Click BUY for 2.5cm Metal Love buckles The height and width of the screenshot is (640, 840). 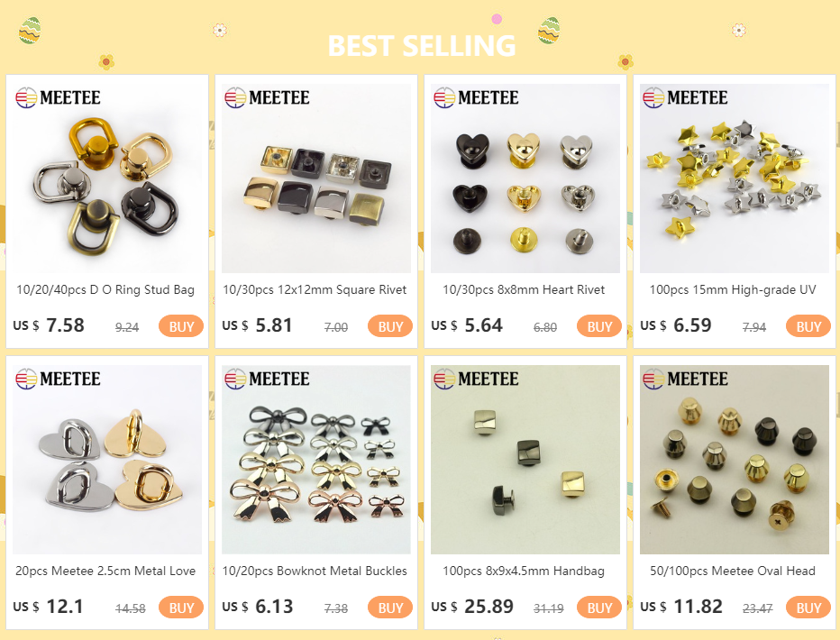[x=181, y=608]
